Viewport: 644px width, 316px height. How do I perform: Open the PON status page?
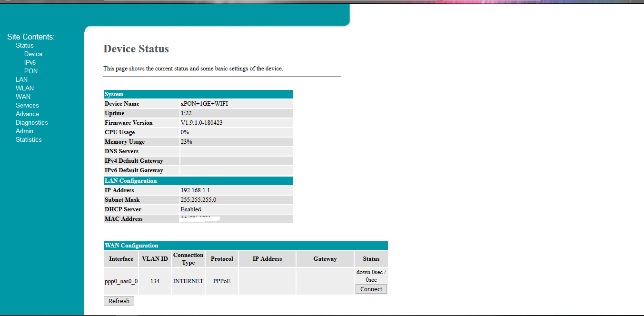pos(31,71)
